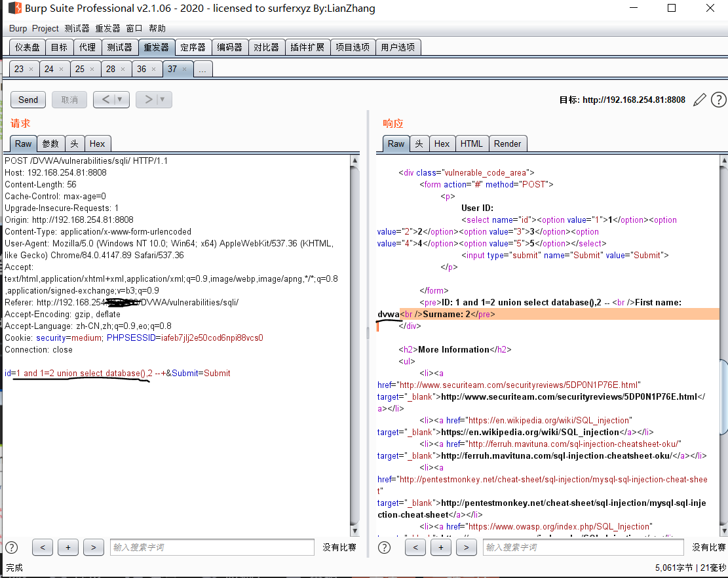Open the forward history dropdown arrow
This screenshot has width=728, height=578.
pyautogui.click(x=163, y=100)
